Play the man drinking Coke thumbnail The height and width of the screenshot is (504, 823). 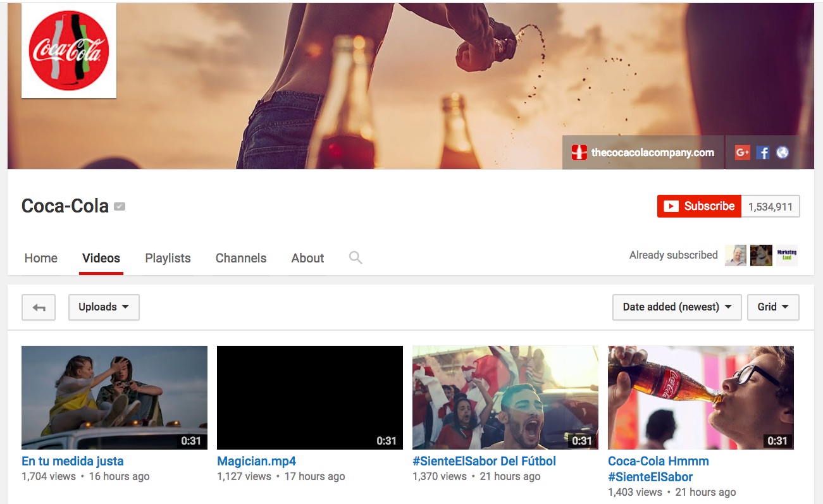tap(701, 397)
